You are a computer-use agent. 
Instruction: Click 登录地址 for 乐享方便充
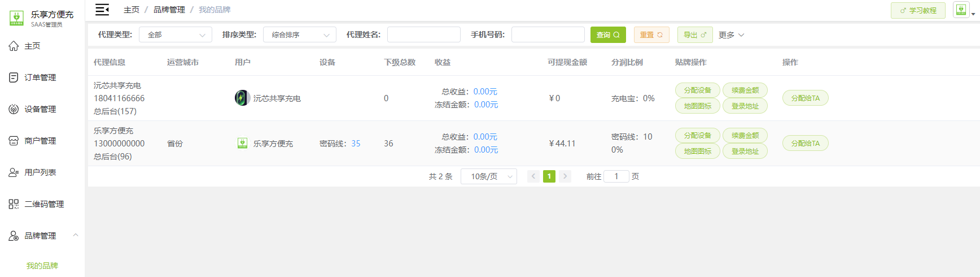point(745,151)
